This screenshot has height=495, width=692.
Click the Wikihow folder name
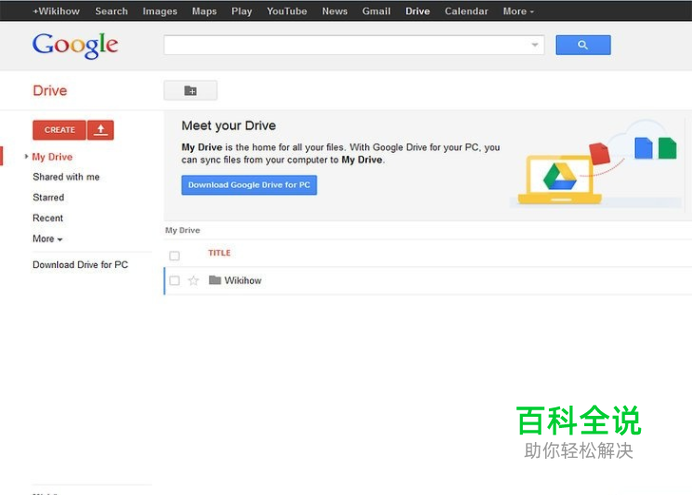[243, 281]
